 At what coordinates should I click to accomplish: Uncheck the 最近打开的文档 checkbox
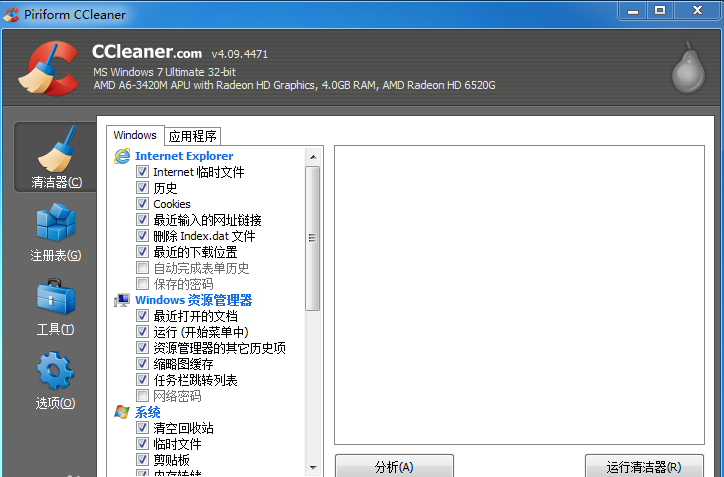142,316
